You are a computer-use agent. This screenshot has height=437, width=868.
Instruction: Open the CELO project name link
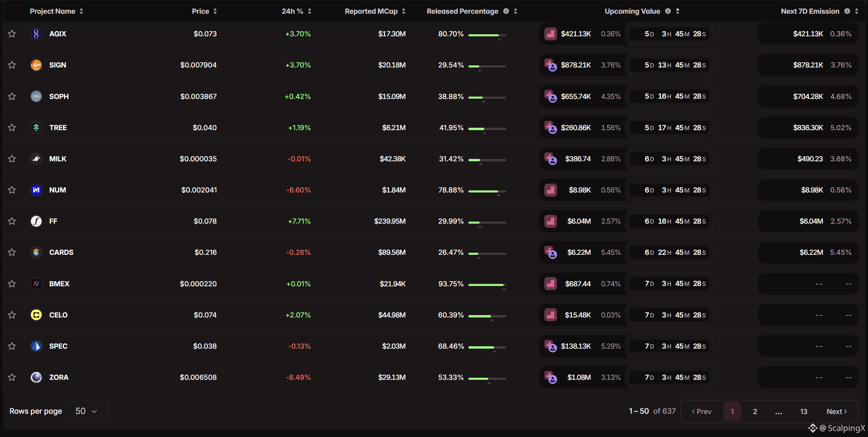tap(59, 315)
